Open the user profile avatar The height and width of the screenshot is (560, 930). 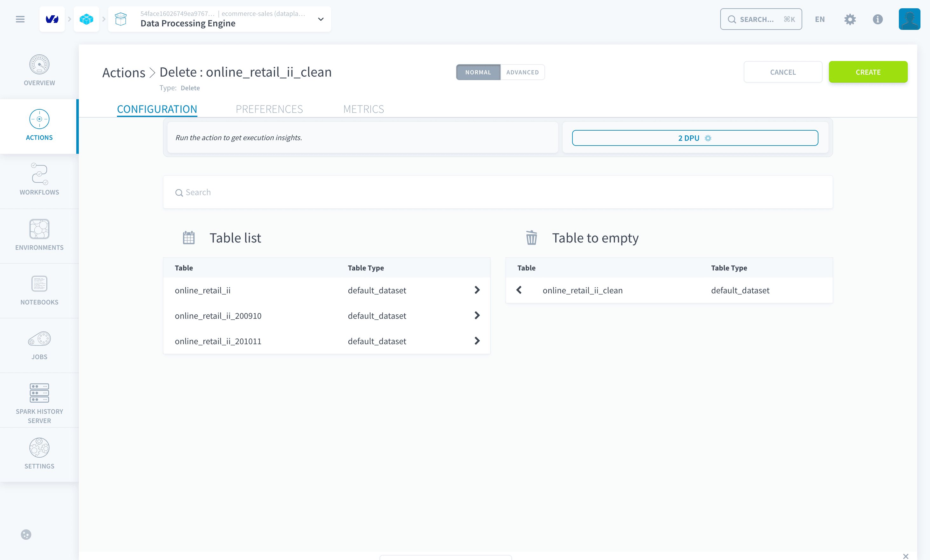pos(909,19)
